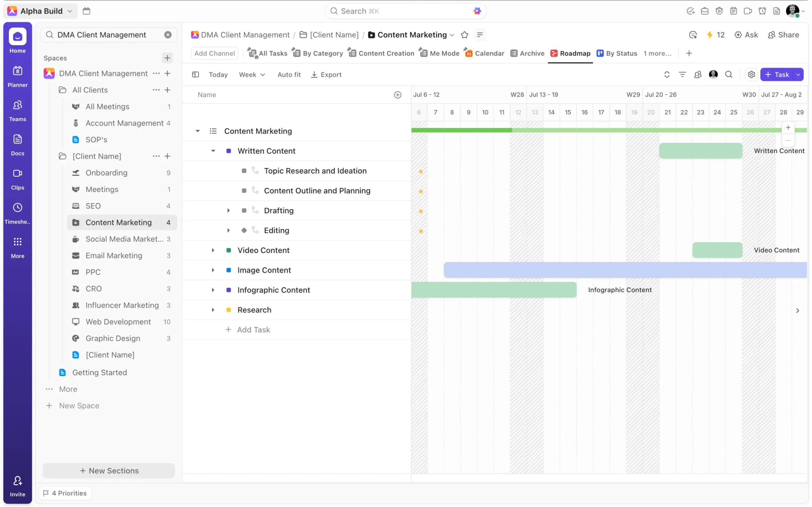The width and height of the screenshot is (812, 507).
Task: Click the magnifier search icon in Gantt toolbar
Action: [729, 74]
